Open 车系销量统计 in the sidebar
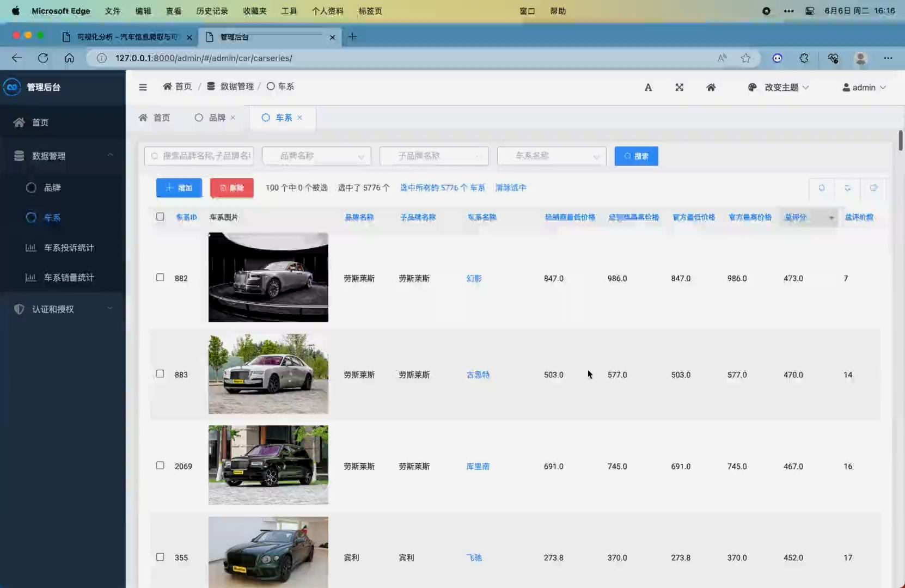 (x=63, y=278)
